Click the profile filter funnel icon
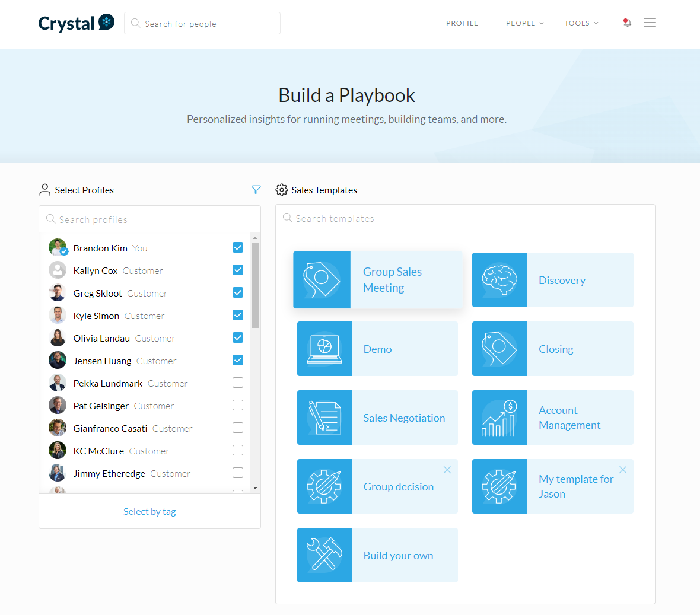Screen dimensions: 700x615 click(256, 190)
